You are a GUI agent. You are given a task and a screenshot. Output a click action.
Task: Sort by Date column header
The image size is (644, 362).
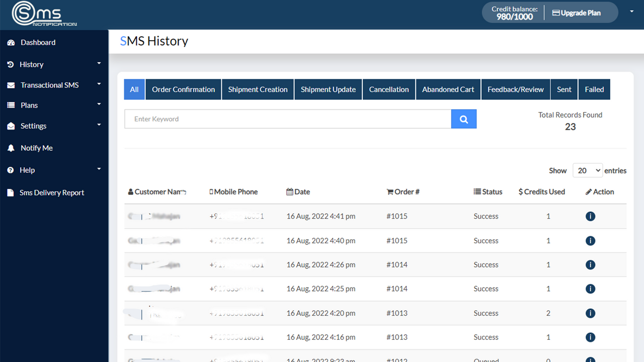298,192
